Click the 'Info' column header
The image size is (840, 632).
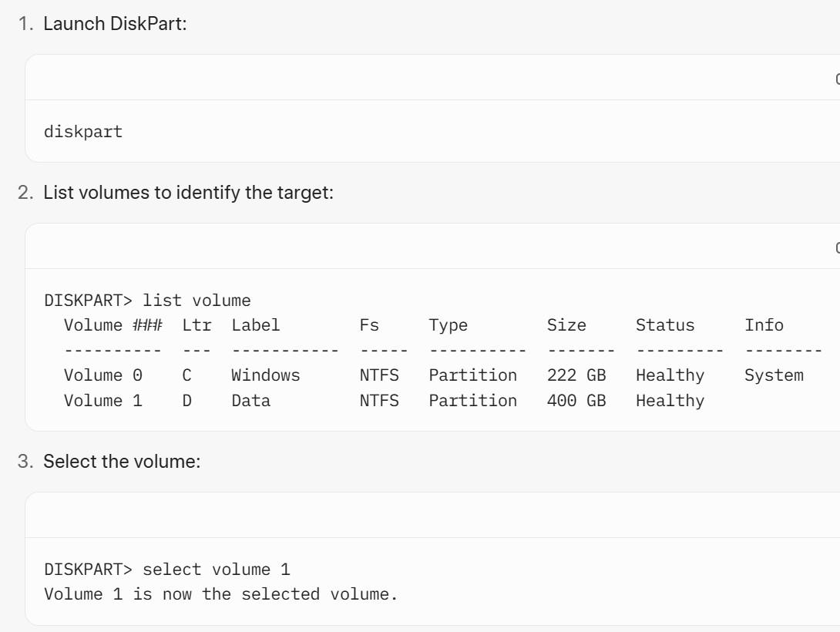click(x=764, y=325)
